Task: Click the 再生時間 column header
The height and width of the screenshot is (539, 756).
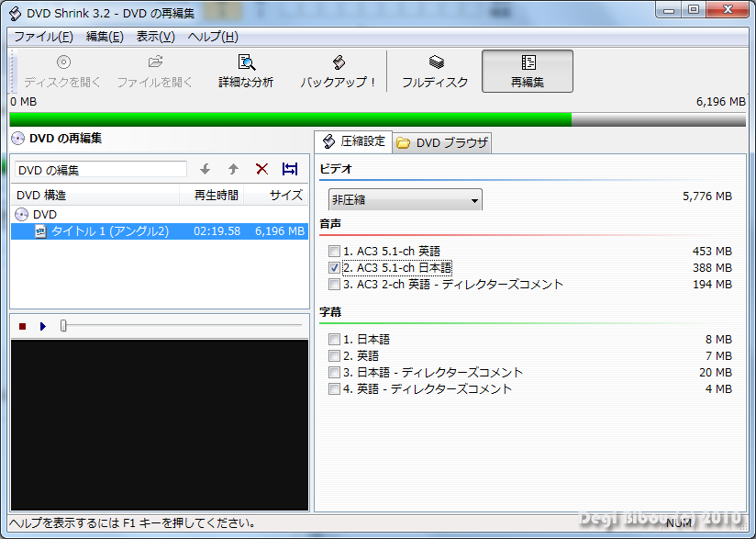Action: 212,196
